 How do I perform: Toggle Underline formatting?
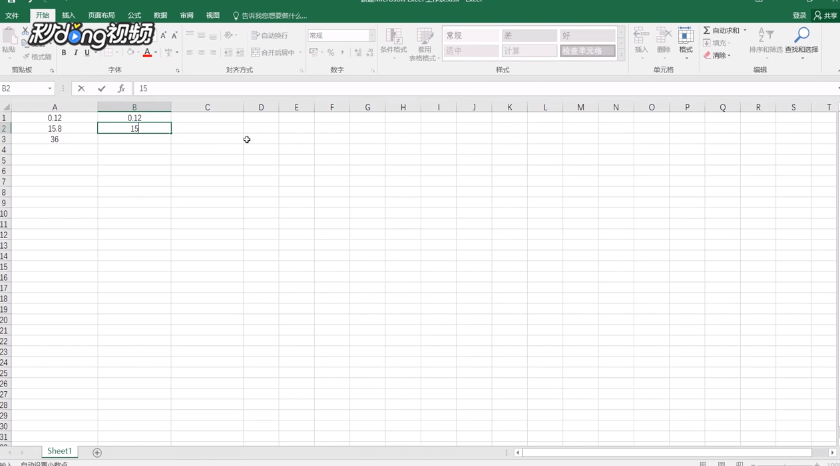87,52
